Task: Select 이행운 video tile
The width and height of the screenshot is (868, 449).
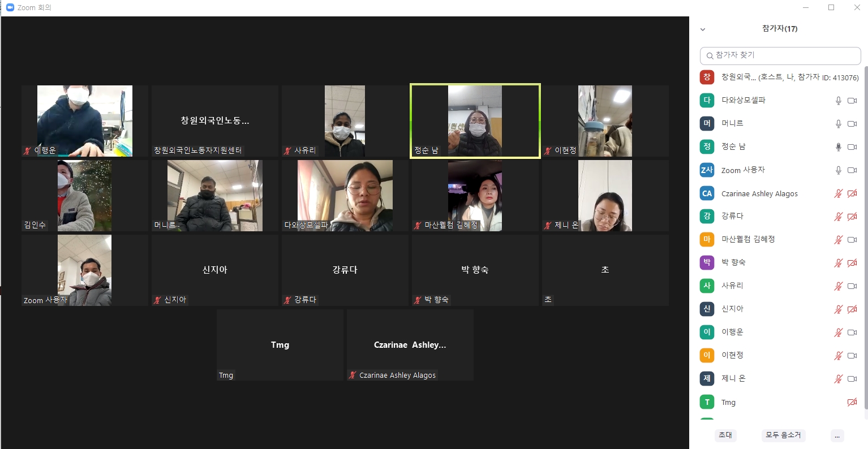Action: pos(85,121)
